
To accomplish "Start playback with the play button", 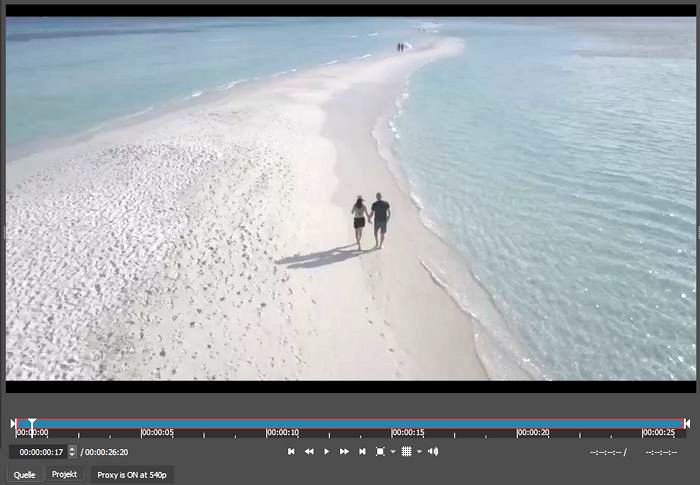I will (x=326, y=452).
